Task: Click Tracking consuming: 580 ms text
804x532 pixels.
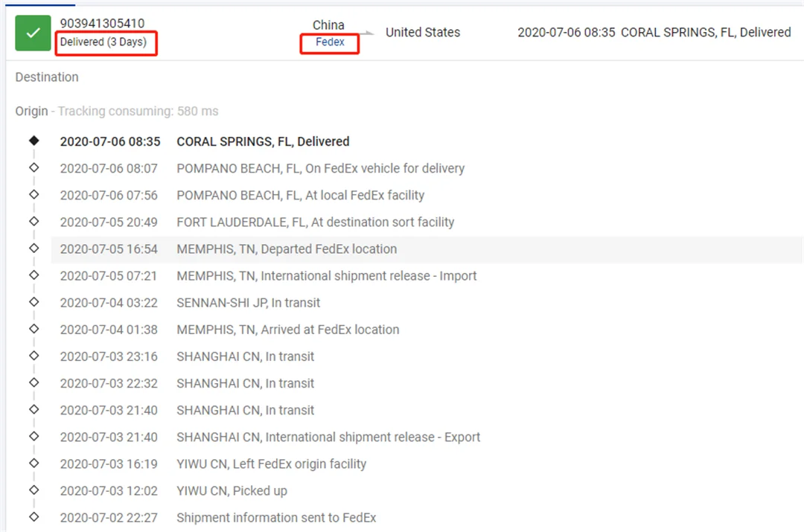Action: click(138, 111)
